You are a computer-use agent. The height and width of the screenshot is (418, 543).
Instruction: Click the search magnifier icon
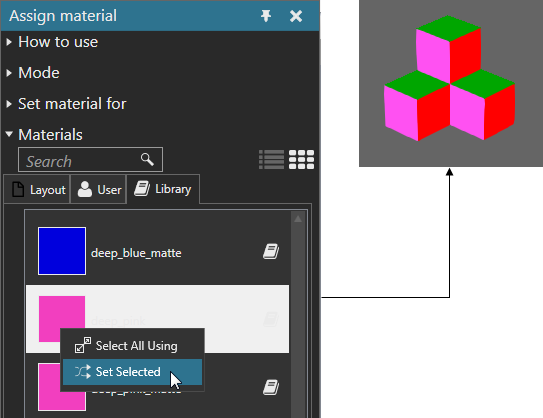point(147,159)
